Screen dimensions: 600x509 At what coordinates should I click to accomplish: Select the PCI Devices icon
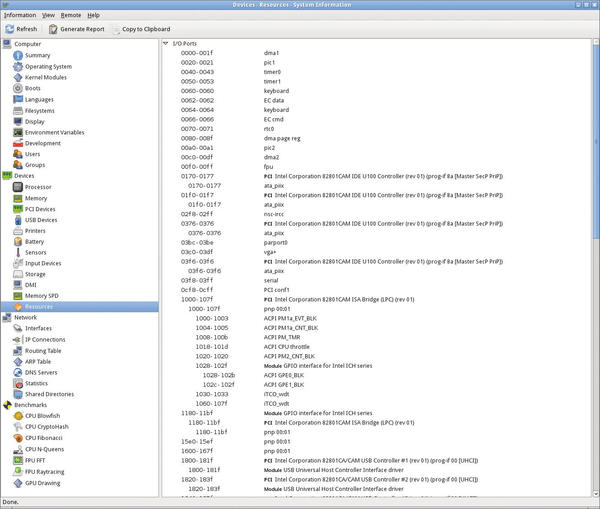point(18,209)
